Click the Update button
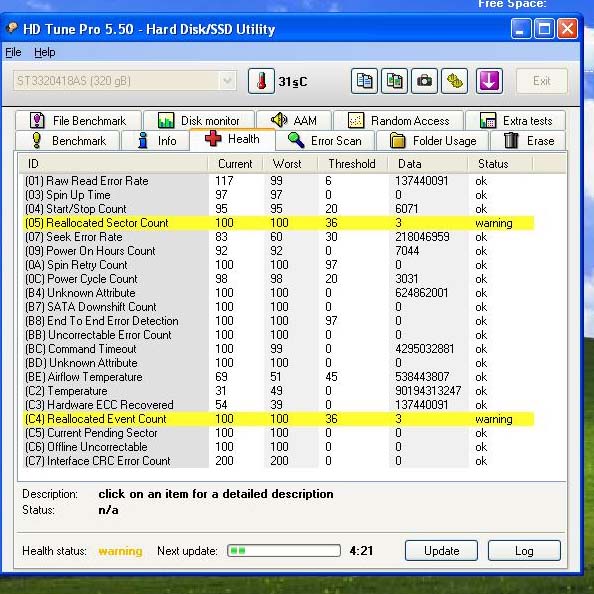 click(x=441, y=550)
